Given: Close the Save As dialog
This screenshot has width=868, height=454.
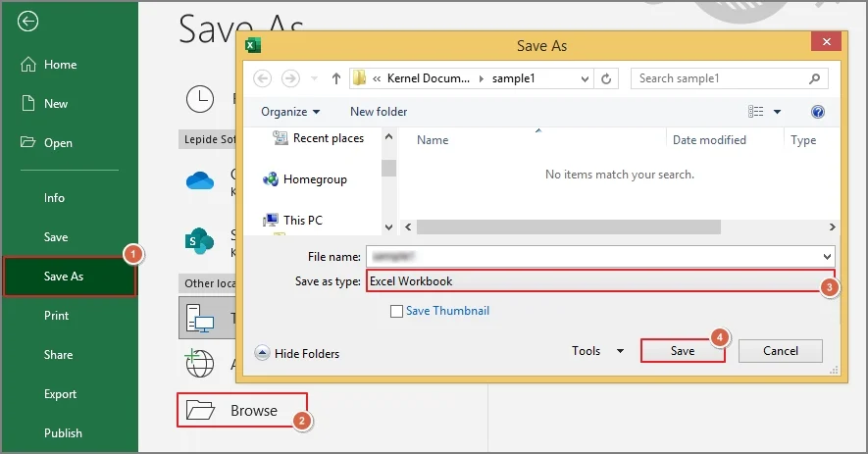Looking at the screenshot, I should pos(826,41).
